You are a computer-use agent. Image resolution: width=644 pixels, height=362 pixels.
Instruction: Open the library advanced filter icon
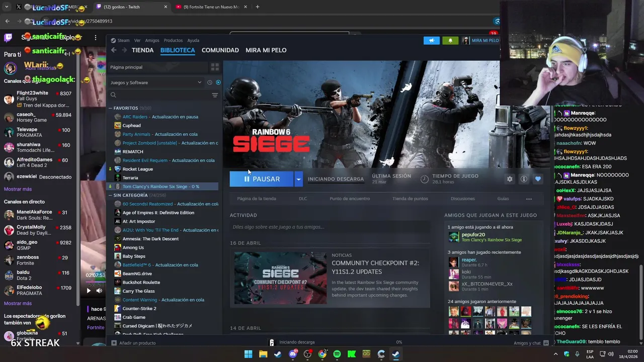pyautogui.click(x=215, y=95)
